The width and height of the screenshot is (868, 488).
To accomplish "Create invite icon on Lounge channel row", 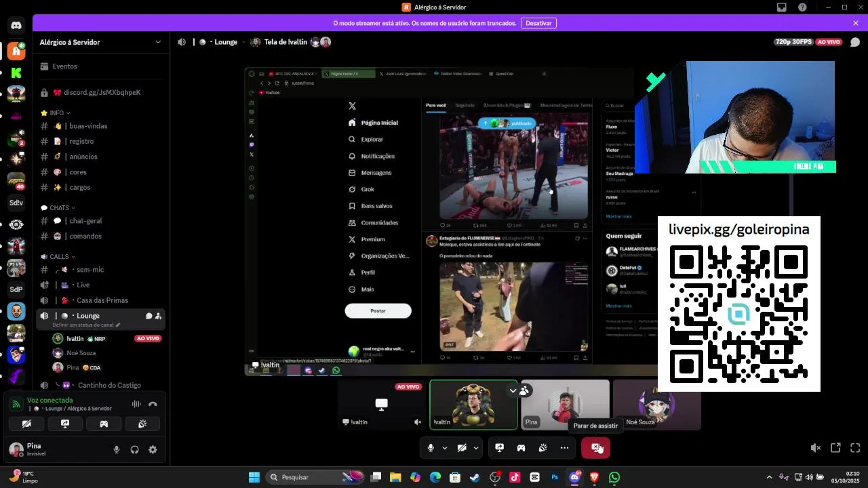I will pyautogui.click(x=158, y=316).
